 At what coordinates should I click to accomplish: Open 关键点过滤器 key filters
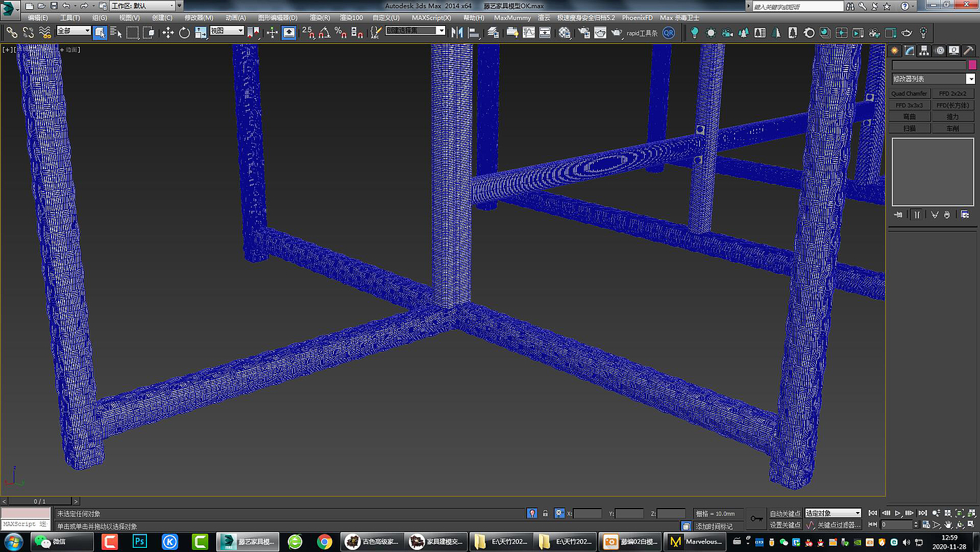(839, 525)
